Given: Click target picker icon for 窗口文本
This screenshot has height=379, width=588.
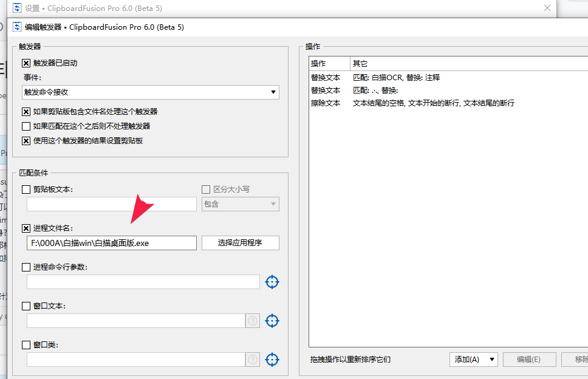Looking at the screenshot, I should [272, 321].
